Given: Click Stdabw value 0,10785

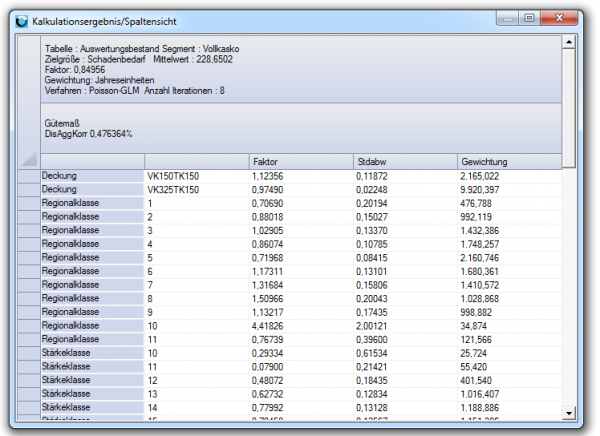Looking at the screenshot, I should pos(372,244).
